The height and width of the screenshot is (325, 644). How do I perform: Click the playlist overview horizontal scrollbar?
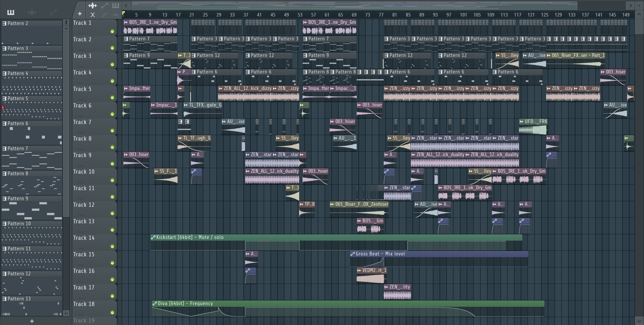[x=354, y=5]
